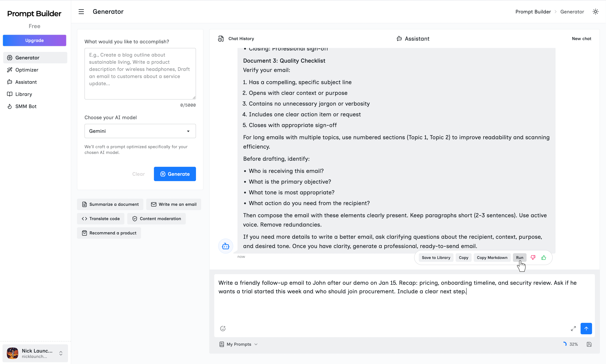Open the Optimizer from the sidebar
This screenshot has width=606, height=364.
pos(27,70)
